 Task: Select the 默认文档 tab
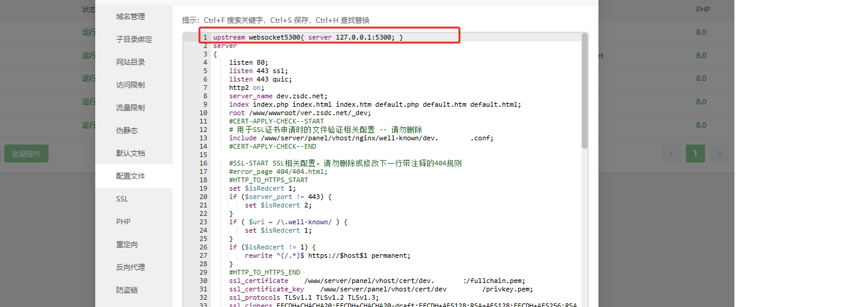131,153
